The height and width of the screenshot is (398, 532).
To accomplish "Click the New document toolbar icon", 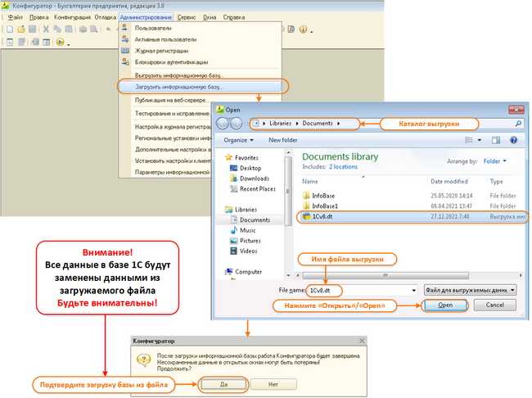I will (10, 29).
